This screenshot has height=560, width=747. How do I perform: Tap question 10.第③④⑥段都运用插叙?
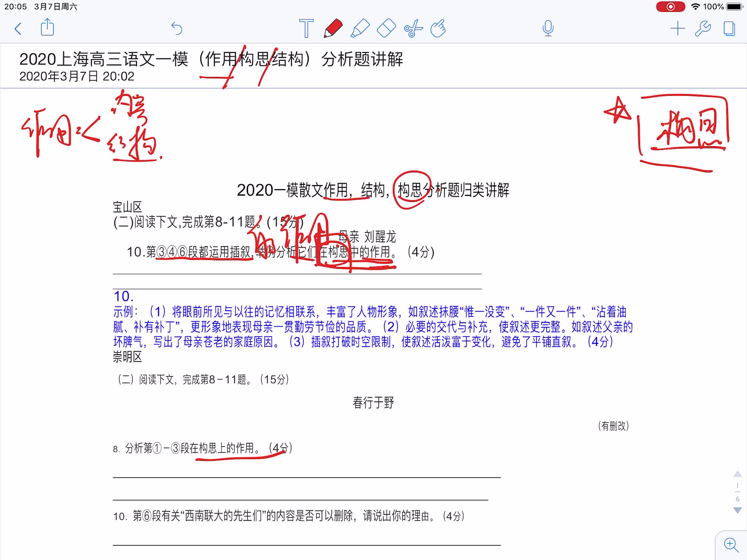tap(280, 252)
